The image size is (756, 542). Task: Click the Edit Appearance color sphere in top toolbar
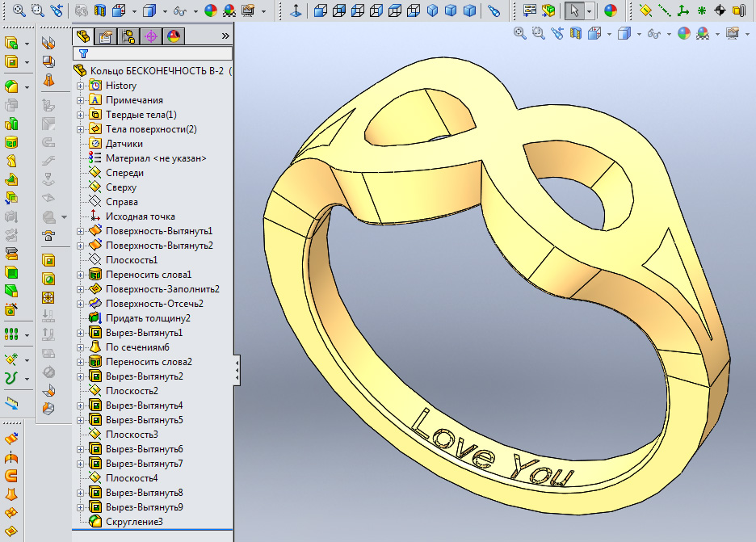(x=211, y=11)
